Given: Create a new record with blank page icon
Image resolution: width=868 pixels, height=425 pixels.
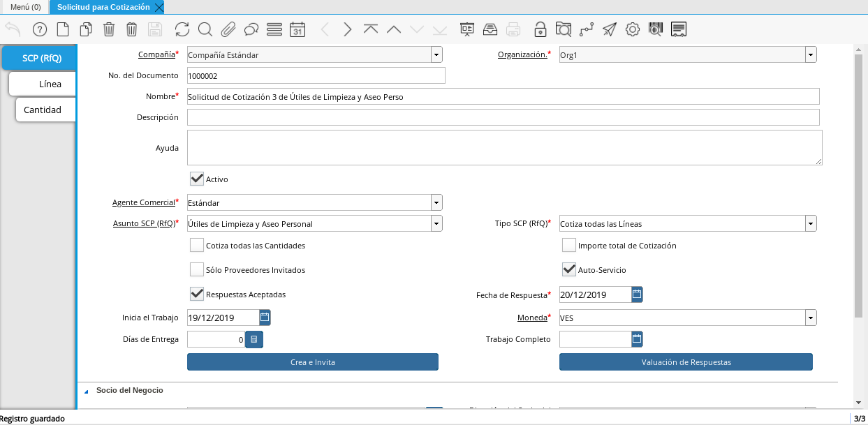Looking at the screenshot, I should tap(63, 29).
